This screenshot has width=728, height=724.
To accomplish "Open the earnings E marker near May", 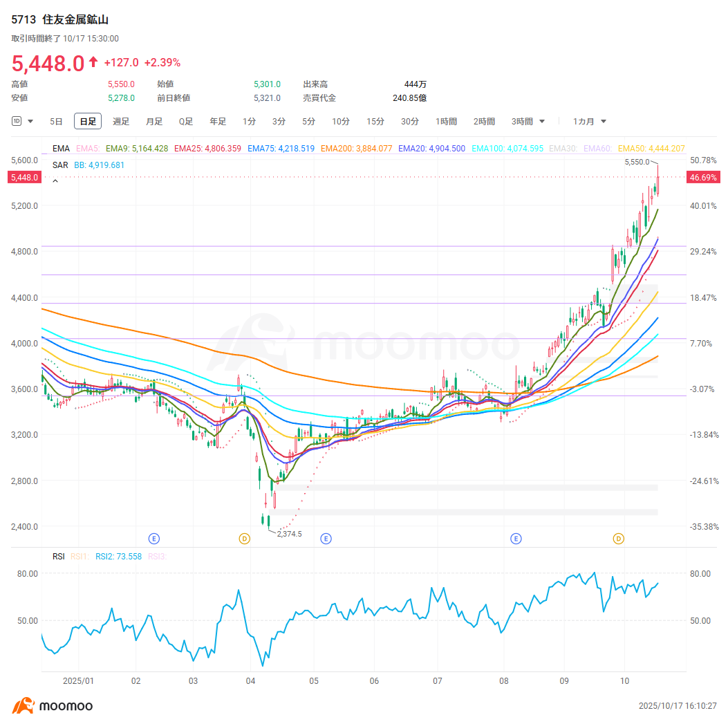I will click(x=326, y=539).
